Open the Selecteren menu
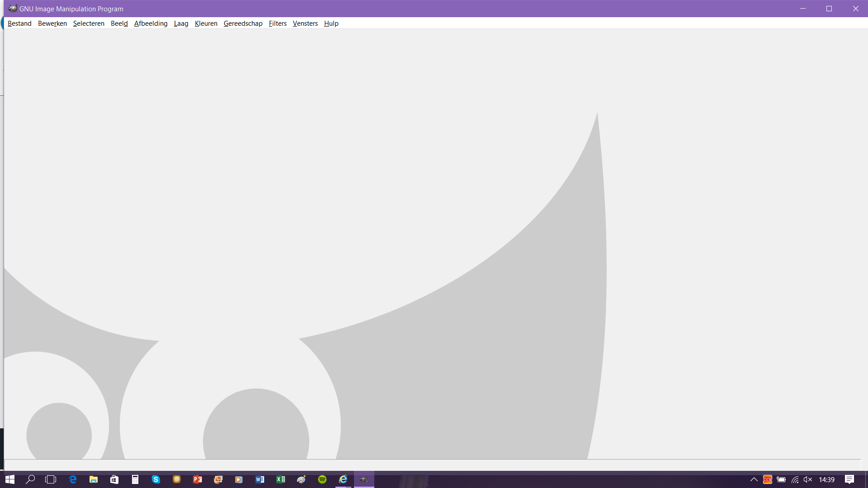 [89, 23]
